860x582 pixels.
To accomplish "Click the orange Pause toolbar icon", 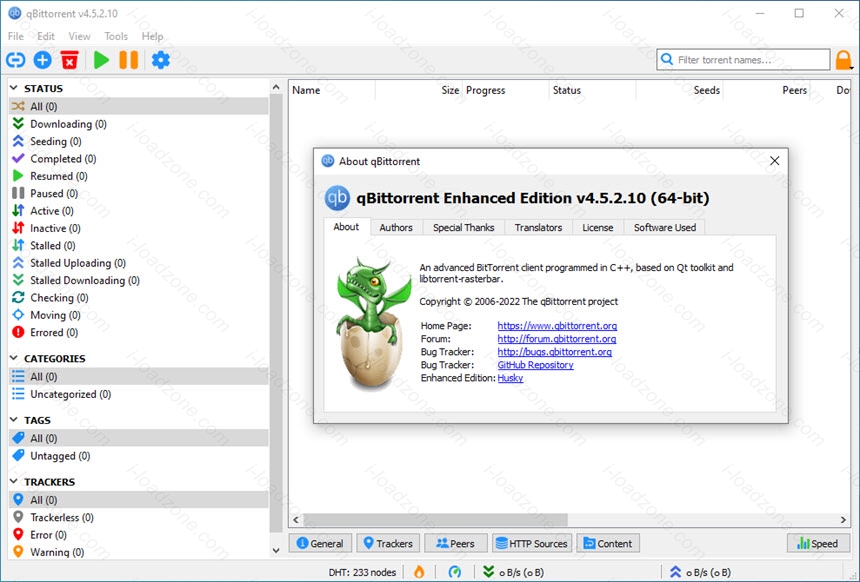I will (129, 60).
